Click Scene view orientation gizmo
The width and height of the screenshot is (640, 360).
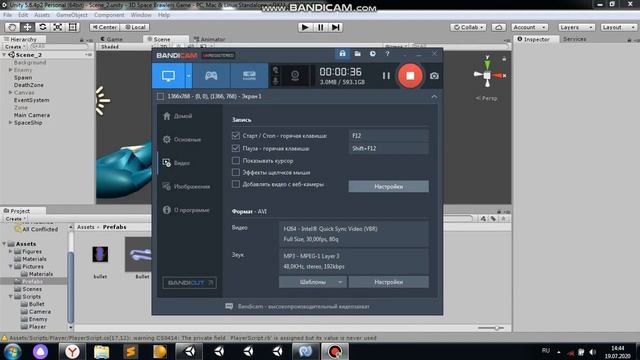(487, 76)
